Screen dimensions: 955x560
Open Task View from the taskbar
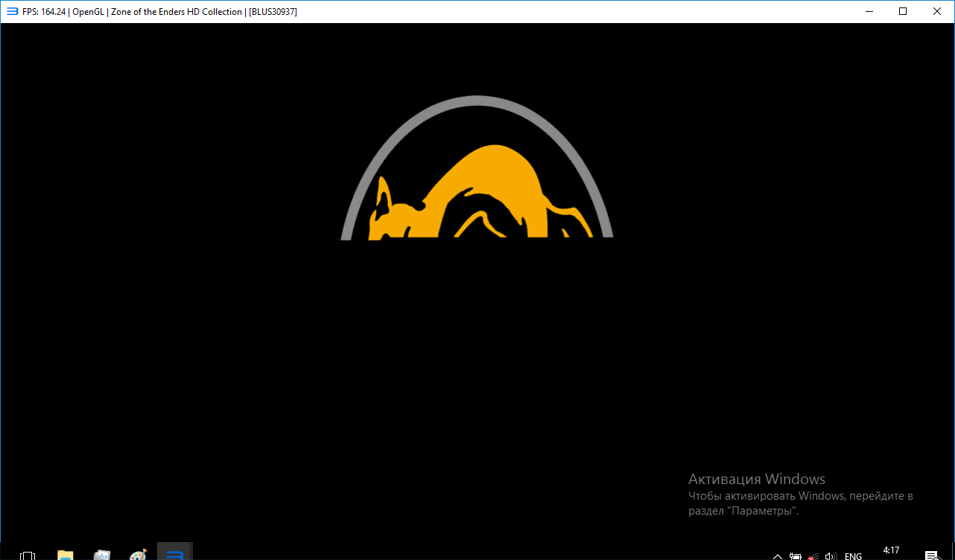28,555
